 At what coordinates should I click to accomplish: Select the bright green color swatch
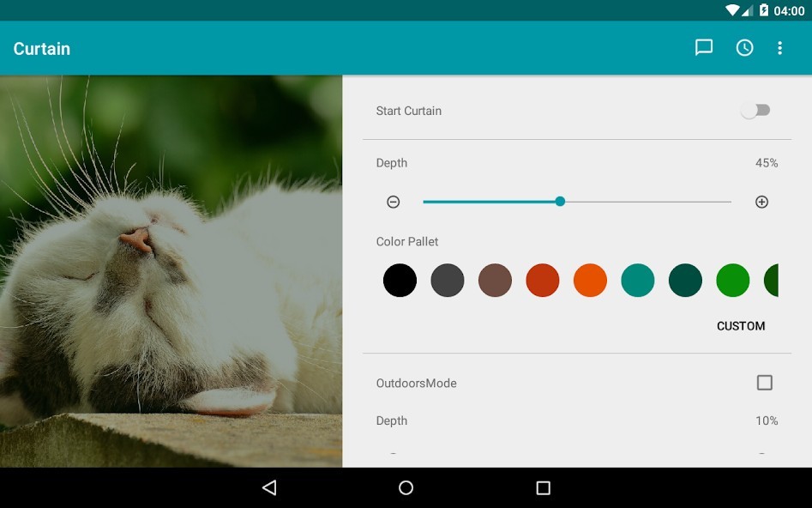pyautogui.click(x=733, y=280)
